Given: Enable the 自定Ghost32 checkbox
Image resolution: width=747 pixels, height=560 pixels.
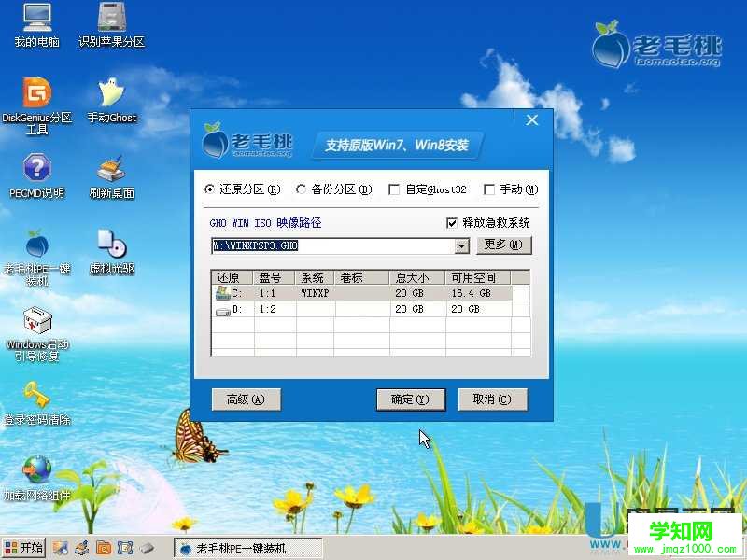Looking at the screenshot, I should (x=394, y=189).
